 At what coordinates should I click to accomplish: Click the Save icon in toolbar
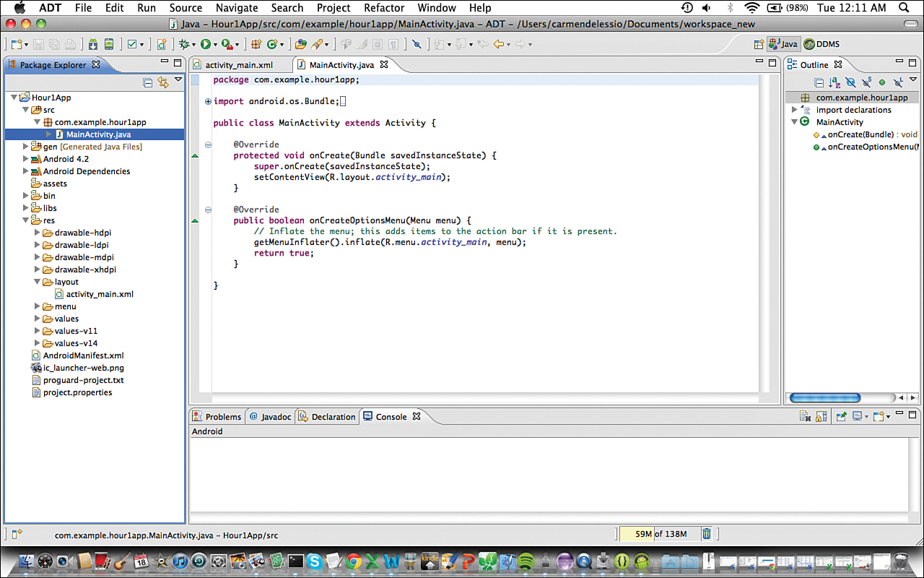[x=40, y=44]
